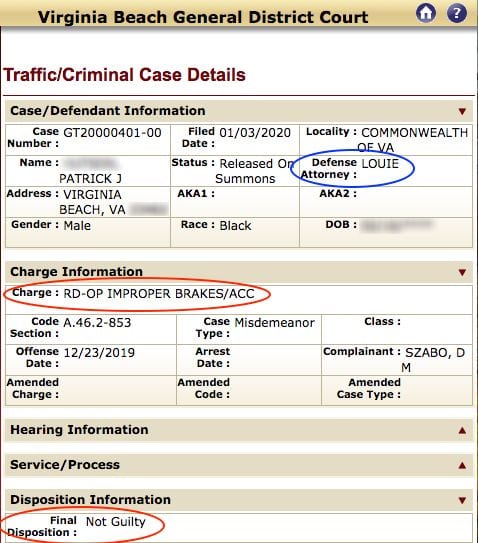The image size is (478, 543).
Task: Go to the home page icon
Action: [426, 14]
